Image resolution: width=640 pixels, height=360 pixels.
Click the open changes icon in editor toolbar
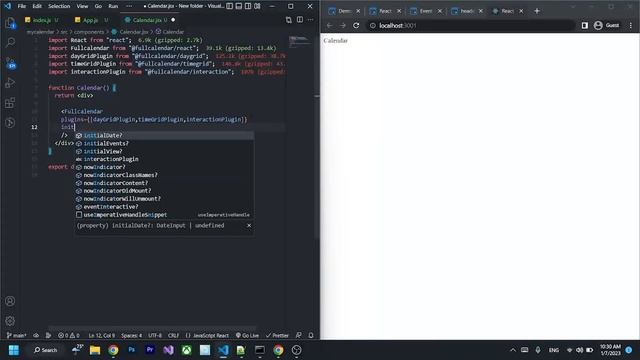pyautogui.click(x=289, y=20)
